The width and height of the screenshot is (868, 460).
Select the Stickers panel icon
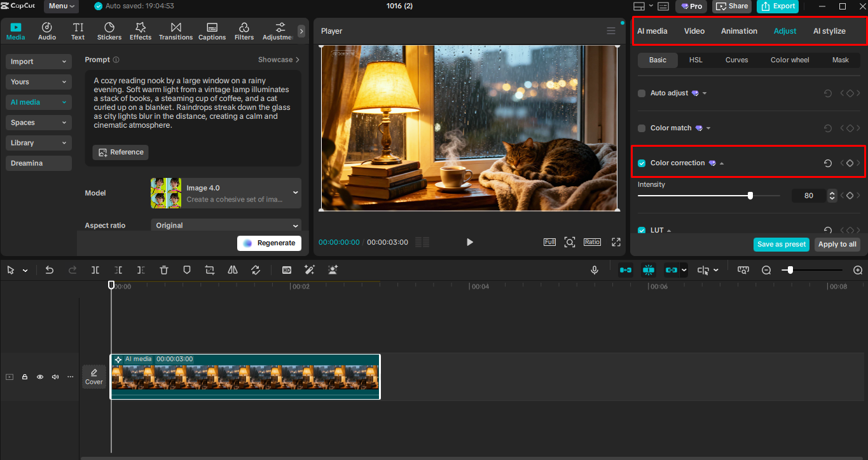pos(109,30)
